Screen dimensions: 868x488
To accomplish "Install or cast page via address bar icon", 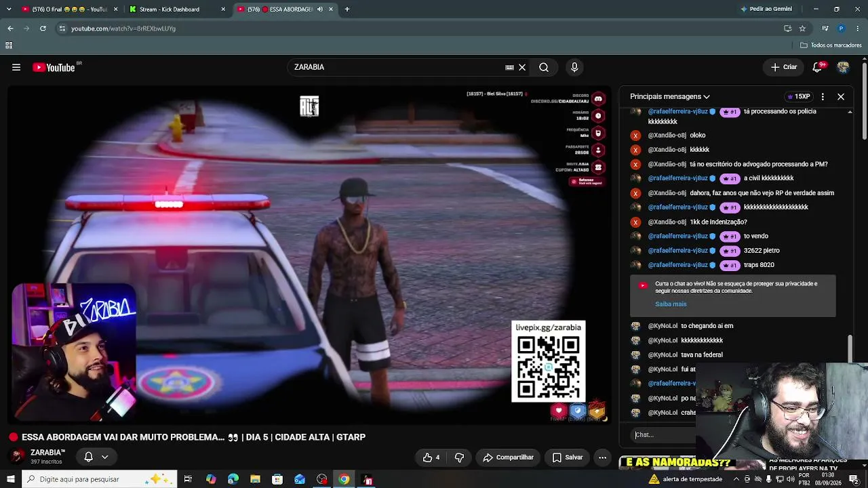I will [x=787, y=28].
